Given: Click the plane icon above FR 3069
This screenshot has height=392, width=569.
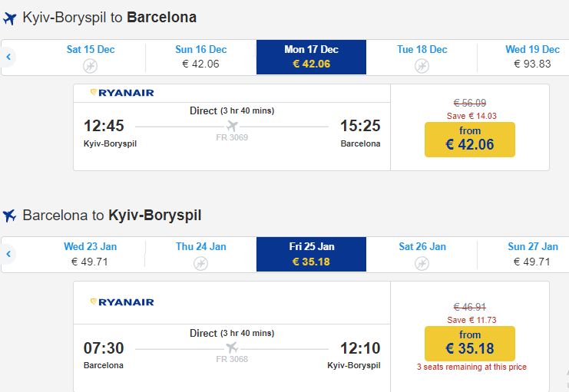Looking at the screenshot, I should [x=232, y=126].
